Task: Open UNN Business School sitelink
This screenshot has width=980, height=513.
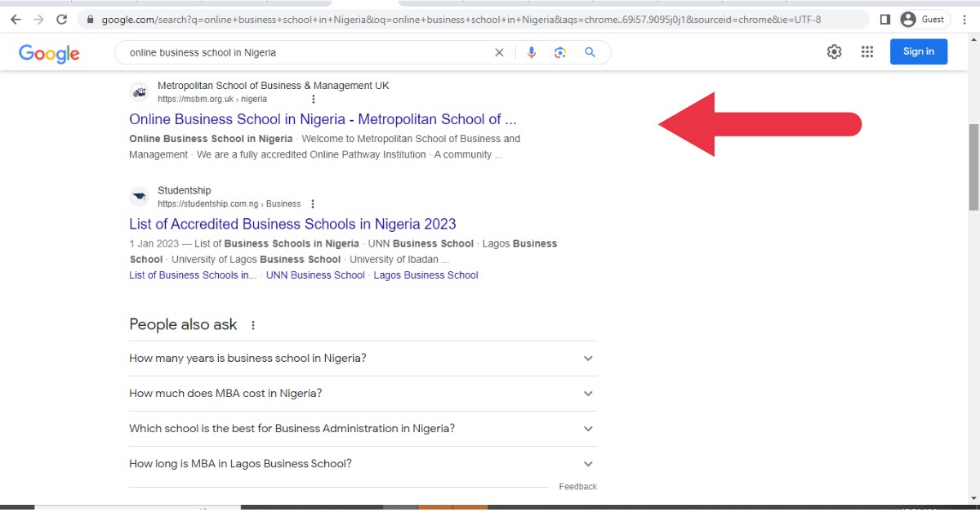Action: [315, 275]
